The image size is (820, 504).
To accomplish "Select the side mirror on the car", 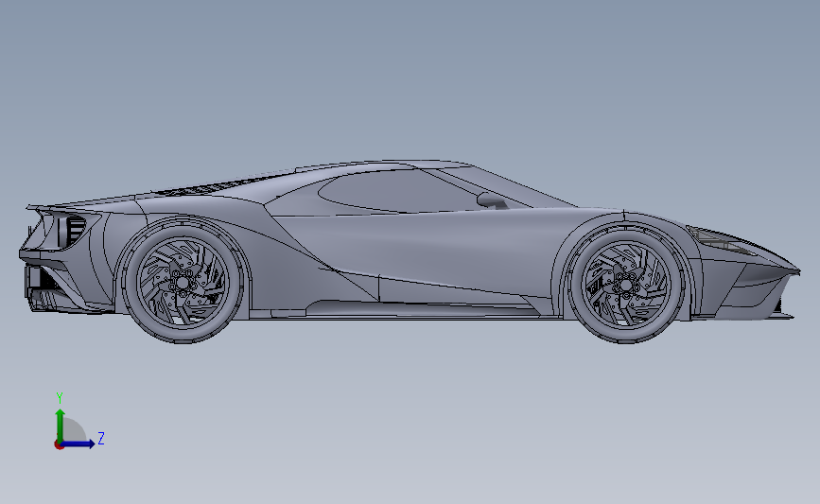I will 491,200.
